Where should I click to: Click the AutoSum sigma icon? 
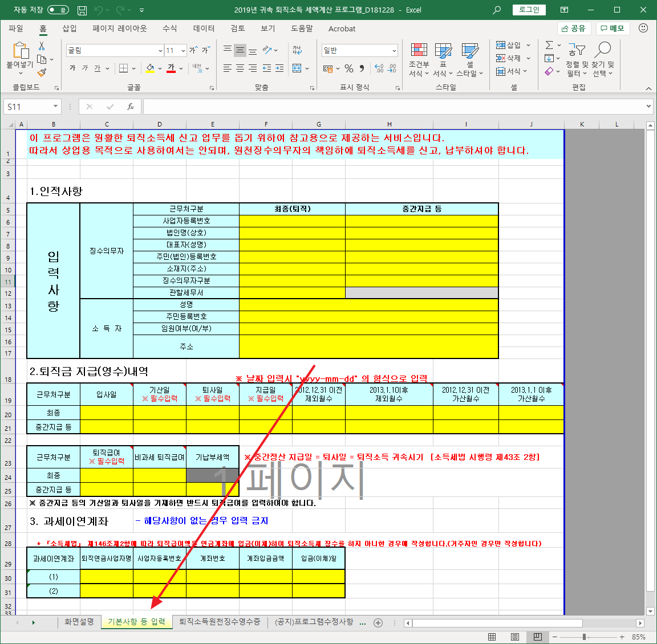pos(549,45)
